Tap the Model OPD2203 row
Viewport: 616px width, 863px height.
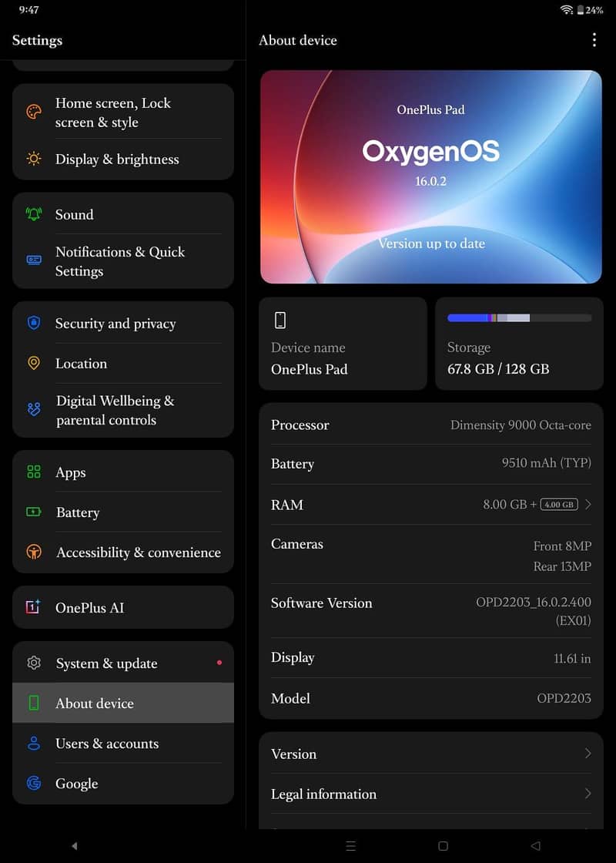pyautogui.click(x=430, y=698)
